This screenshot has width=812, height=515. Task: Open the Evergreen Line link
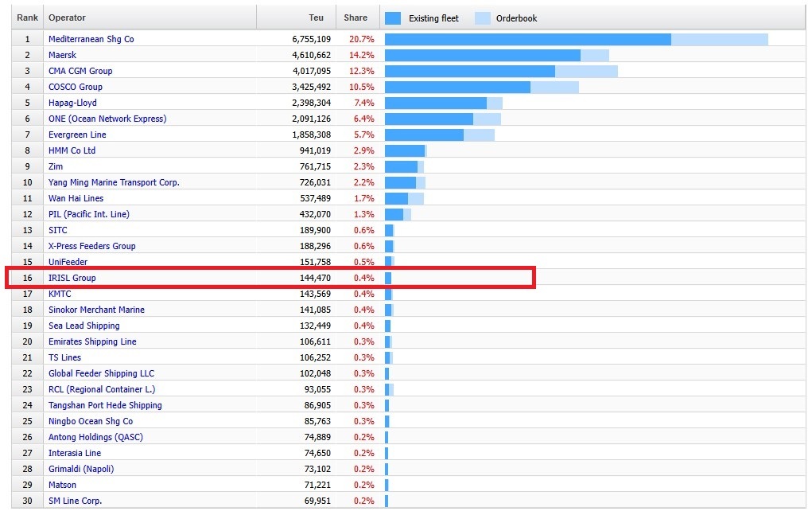[x=77, y=135]
